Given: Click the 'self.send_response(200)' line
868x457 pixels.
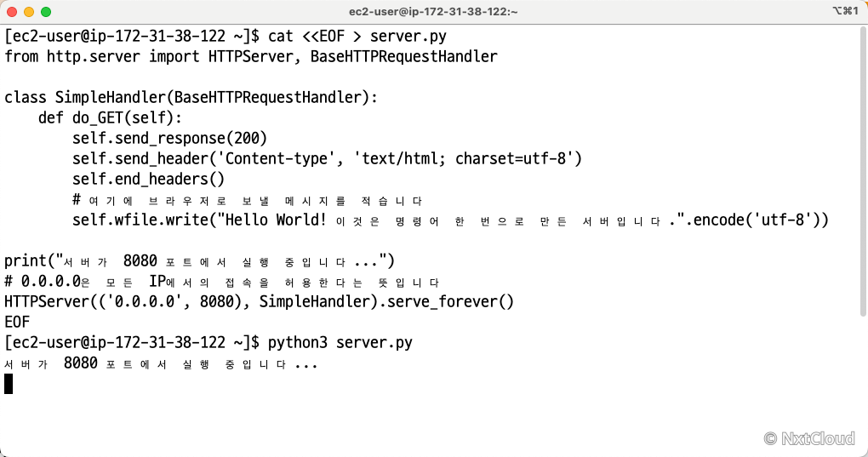Looking at the screenshot, I should pos(170,139).
